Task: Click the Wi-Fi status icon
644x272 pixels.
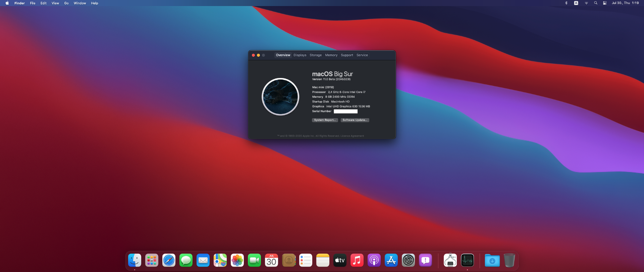Action: [586, 3]
